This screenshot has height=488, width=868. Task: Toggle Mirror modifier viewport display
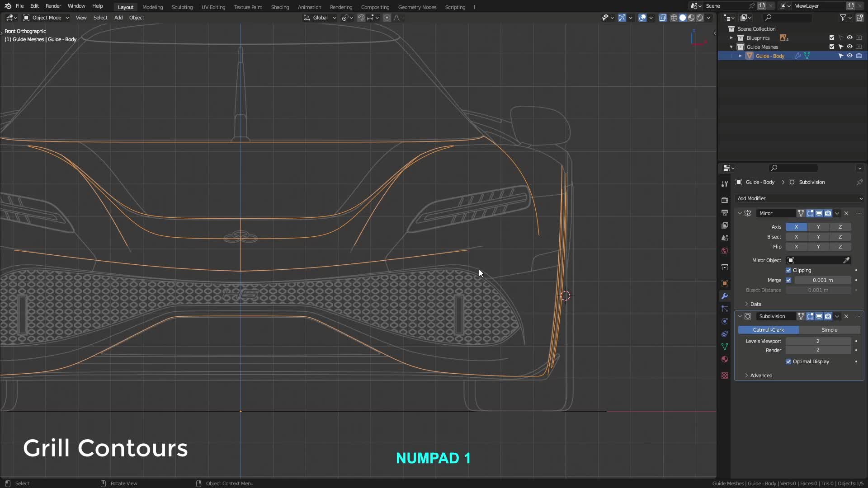819,213
